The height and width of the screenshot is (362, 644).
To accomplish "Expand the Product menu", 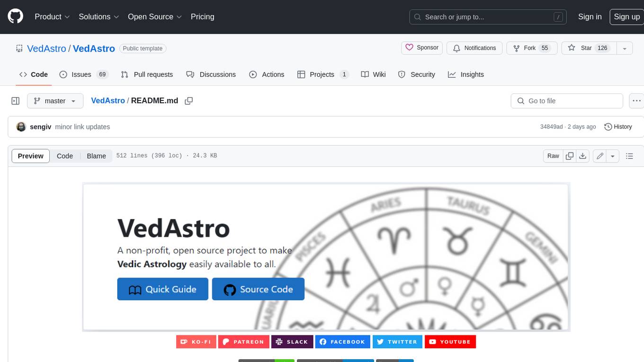I will point(52,17).
